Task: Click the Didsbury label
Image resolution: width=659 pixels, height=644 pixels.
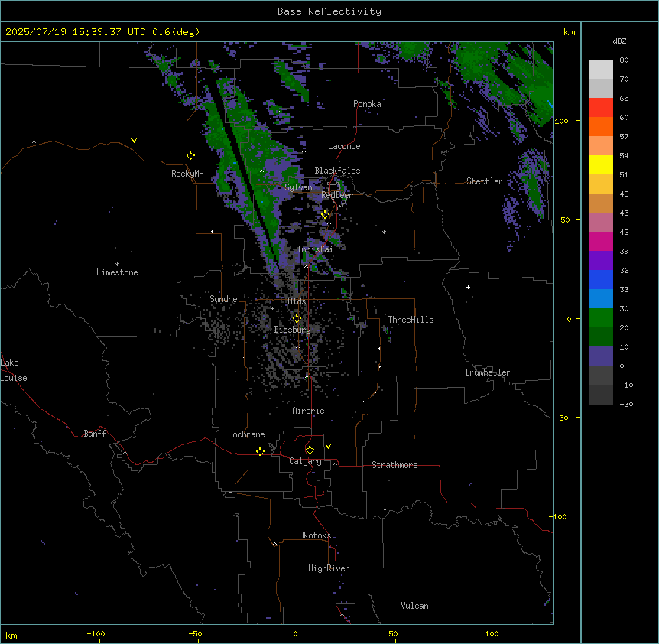Action: 293,330
